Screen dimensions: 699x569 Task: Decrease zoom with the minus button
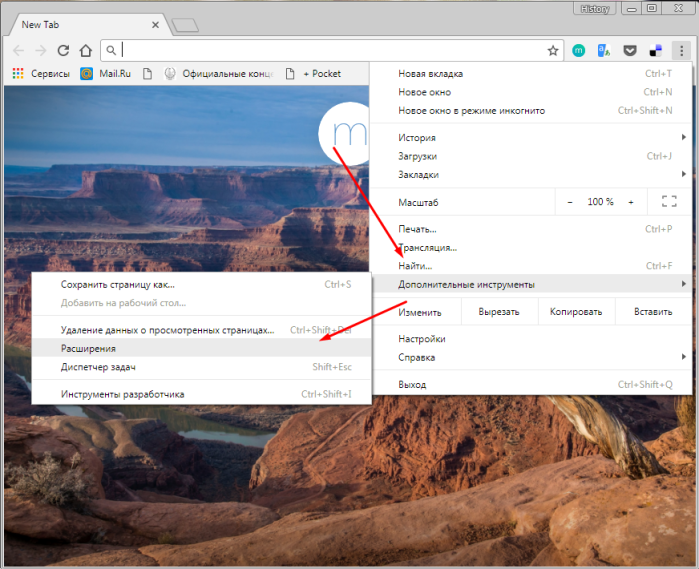click(570, 202)
